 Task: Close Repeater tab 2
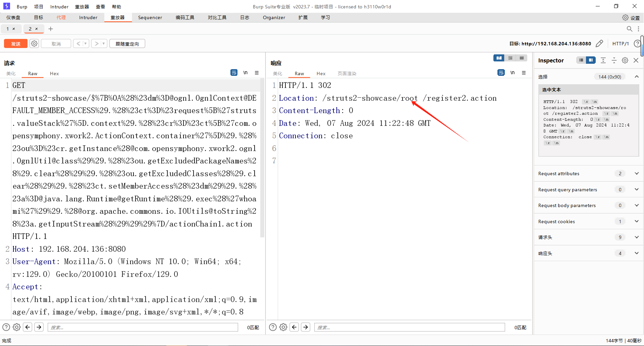pyautogui.click(x=37, y=29)
